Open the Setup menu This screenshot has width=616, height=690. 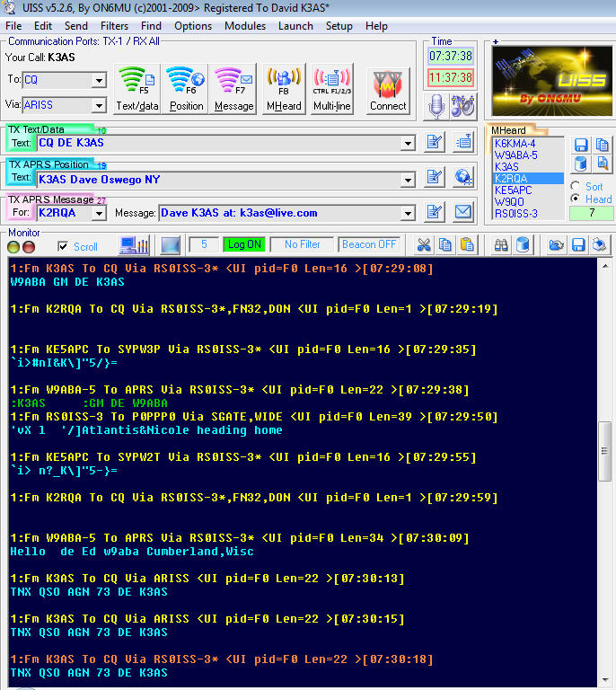click(x=339, y=26)
